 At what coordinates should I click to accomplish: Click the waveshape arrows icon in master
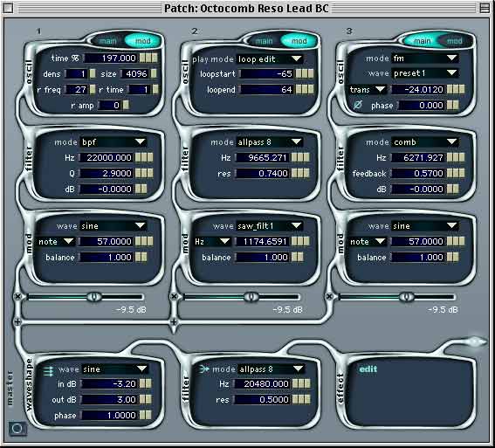pyautogui.click(x=48, y=370)
